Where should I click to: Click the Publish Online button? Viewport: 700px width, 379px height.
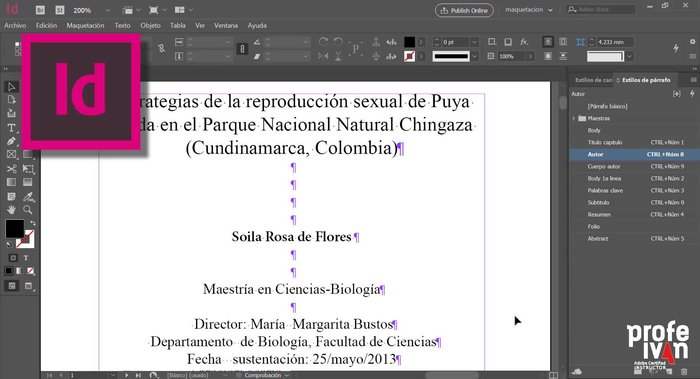pyautogui.click(x=464, y=10)
